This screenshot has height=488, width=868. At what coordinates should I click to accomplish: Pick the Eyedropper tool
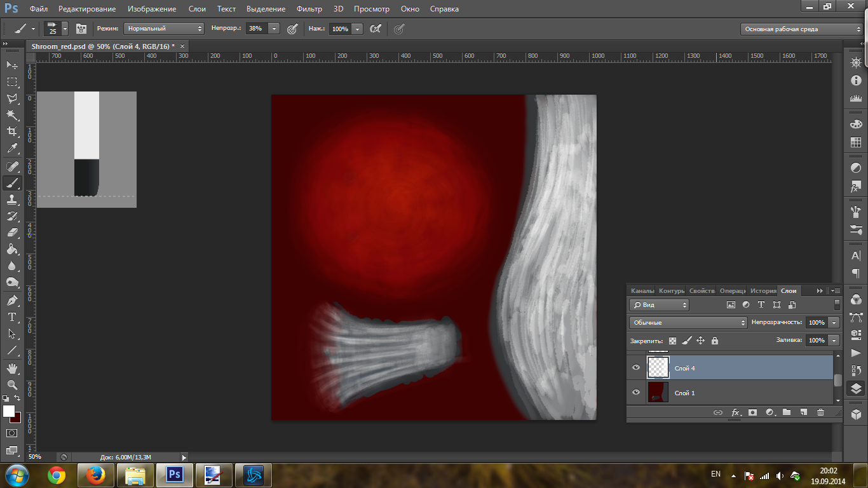[x=11, y=149]
